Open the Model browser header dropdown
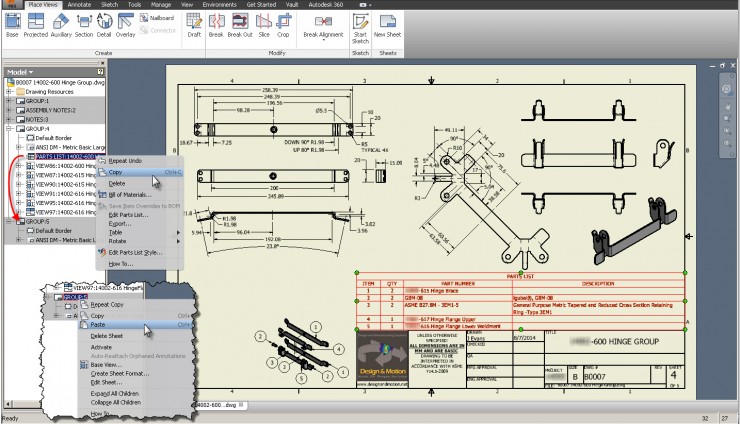Image resolution: width=740 pixels, height=424 pixels. [30, 73]
